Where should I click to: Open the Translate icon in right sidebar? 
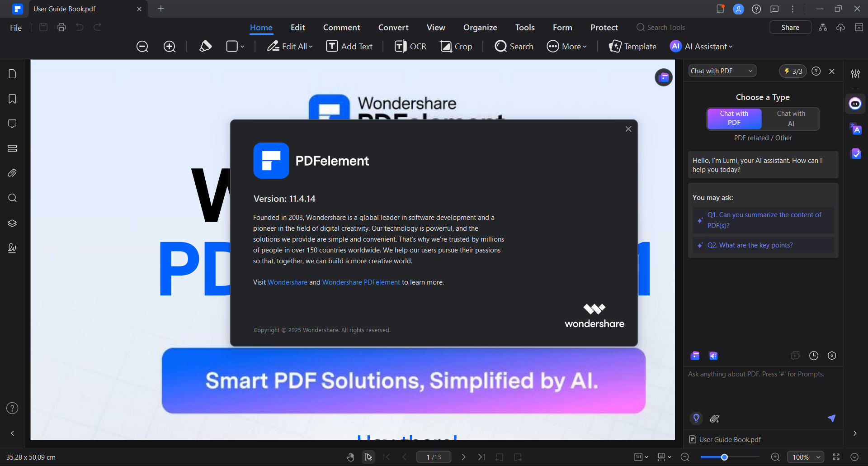(855, 129)
